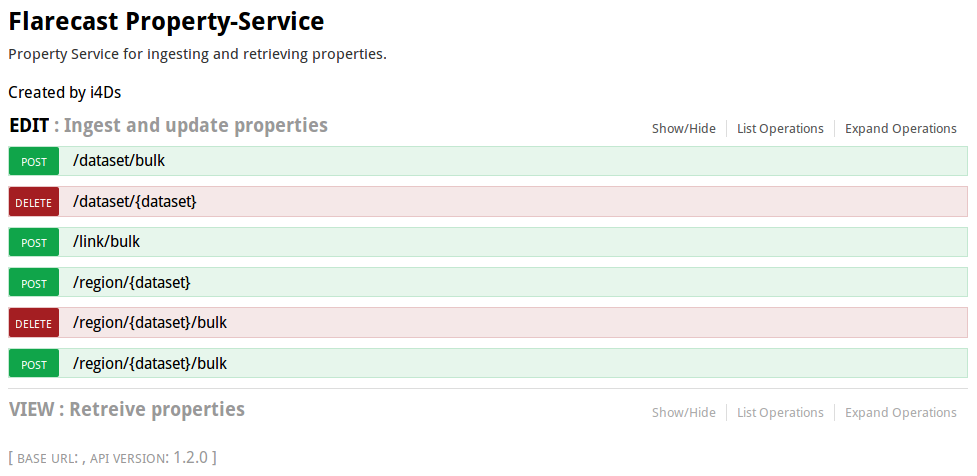Screen dimensions: 977x476
Task: Click the POST badge for /link/bulk
Action: pyautogui.click(x=34, y=242)
